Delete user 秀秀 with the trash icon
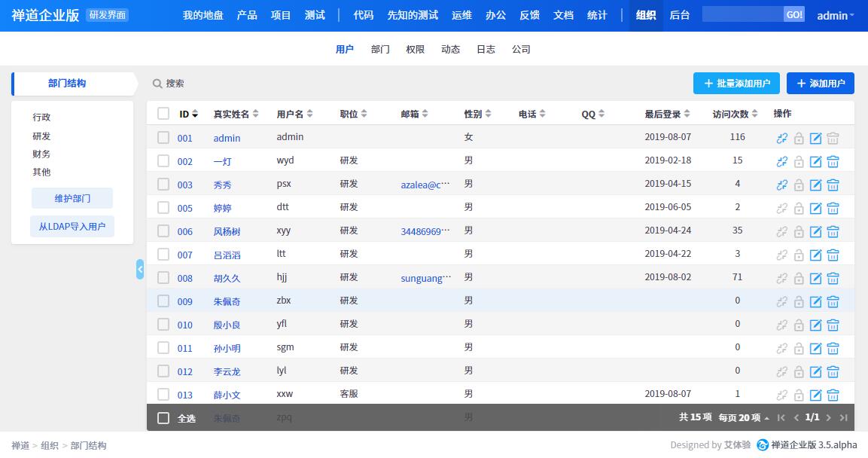This screenshot has height=458, width=868. 833,185
